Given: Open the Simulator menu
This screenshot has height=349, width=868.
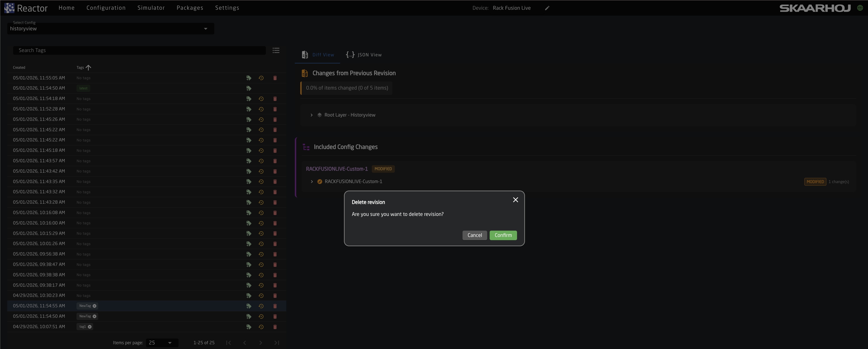Looking at the screenshot, I should pyautogui.click(x=151, y=8).
